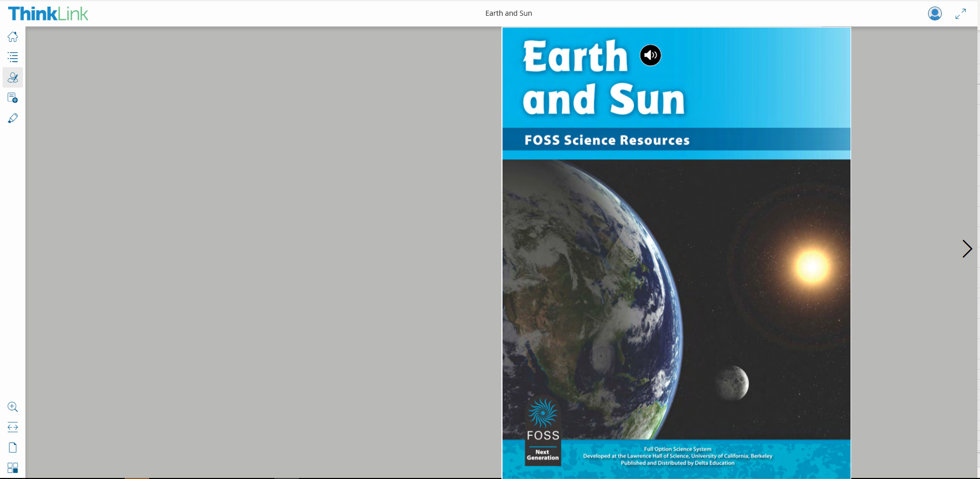Click the Sun on the book cover
The image size is (980, 479).
pos(811,266)
